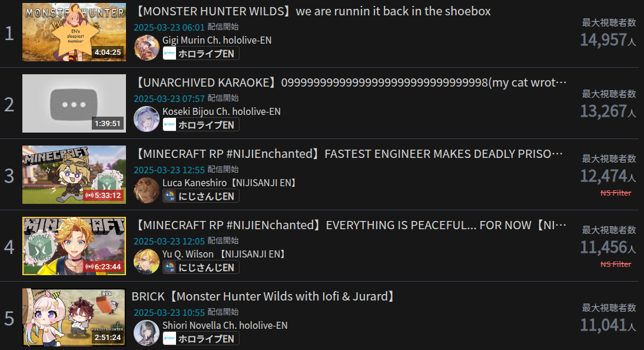The image size is (644, 350).
Task: Click Shiori Novella's channel avatar icon
Action: coord(147,332)
